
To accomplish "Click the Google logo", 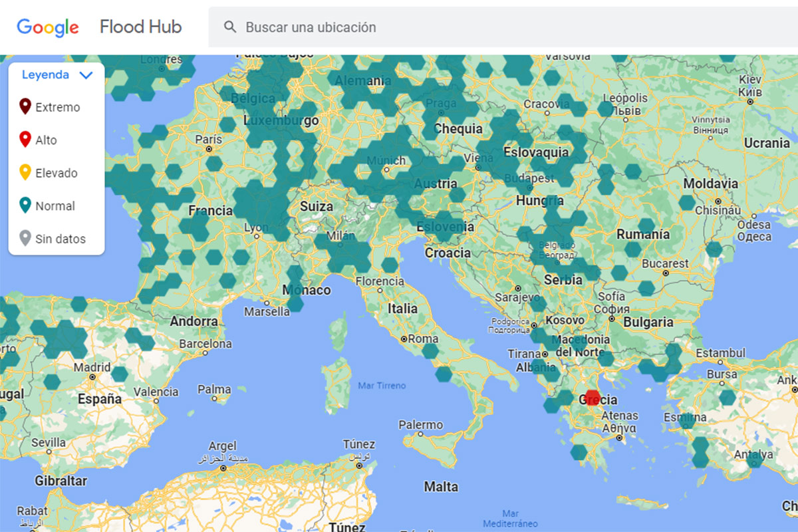I will tap(47, 27).
